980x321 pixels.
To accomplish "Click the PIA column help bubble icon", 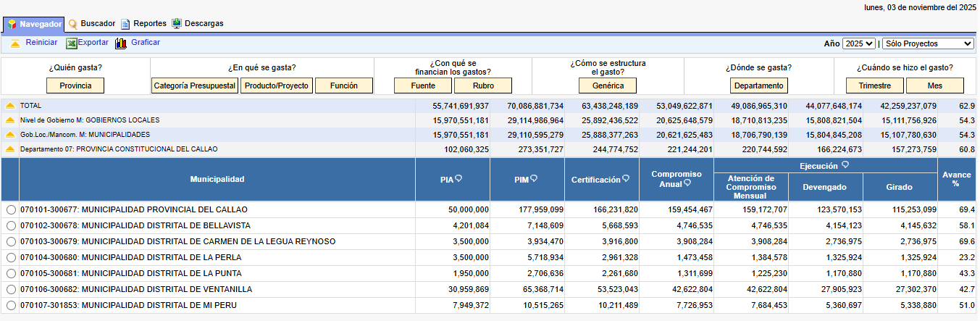I will click(x=458, y=179).
